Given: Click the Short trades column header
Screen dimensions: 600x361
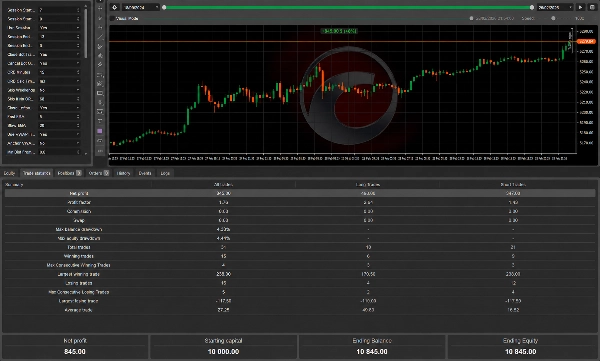Looking at the screenshot, I should point(513,185).
